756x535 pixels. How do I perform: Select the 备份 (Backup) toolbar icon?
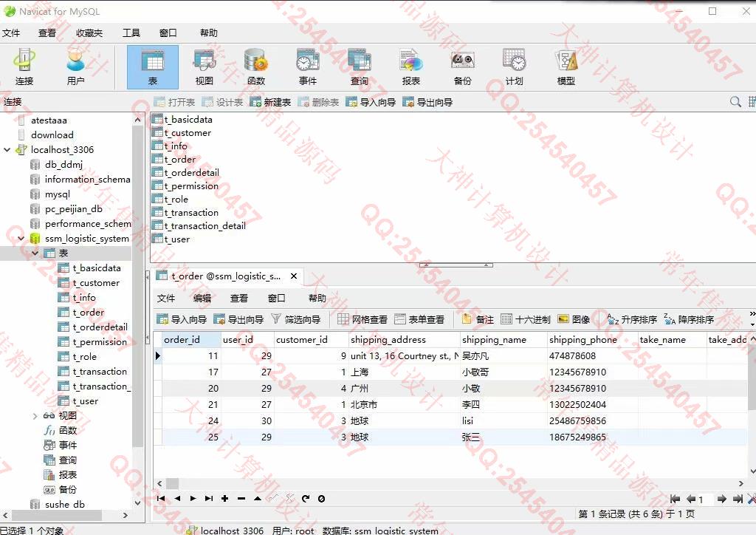462,67
